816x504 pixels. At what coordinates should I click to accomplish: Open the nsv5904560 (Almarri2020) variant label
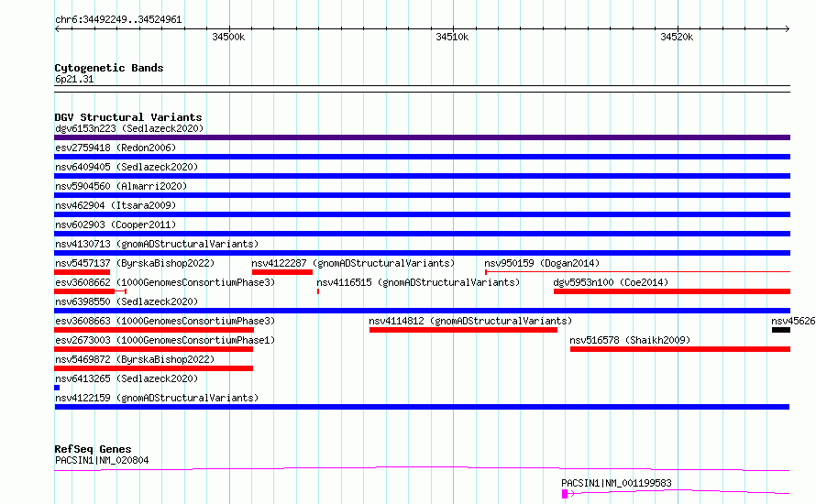tap(121, 186)
